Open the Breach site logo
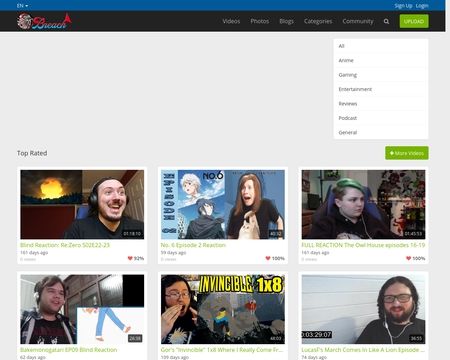This screenshot has width=450, height=360. click(x=44, y=22)
